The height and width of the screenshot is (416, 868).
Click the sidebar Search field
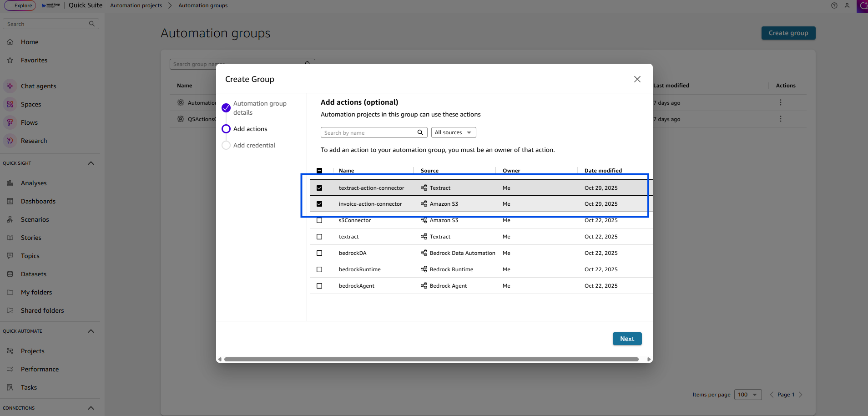click(50, 24)
